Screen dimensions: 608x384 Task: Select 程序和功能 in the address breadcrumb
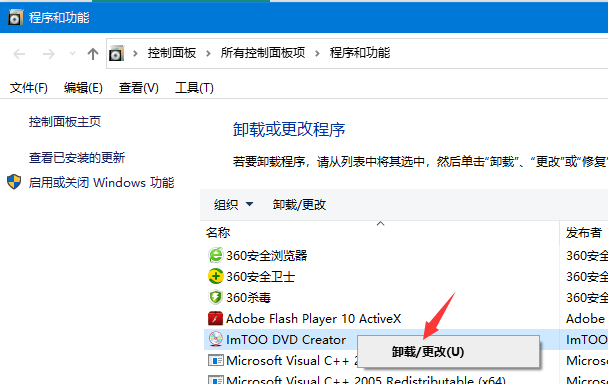pyautogui.click(x=360, y=53)
